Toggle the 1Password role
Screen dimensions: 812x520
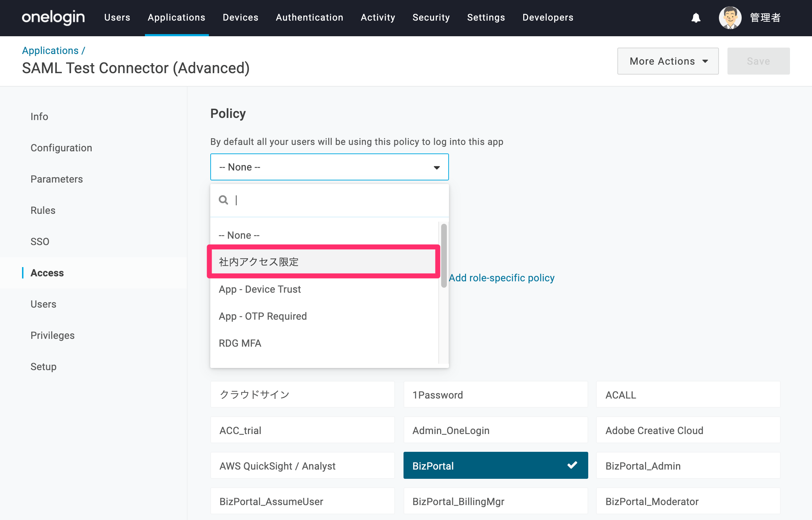[x=496, y=394]
